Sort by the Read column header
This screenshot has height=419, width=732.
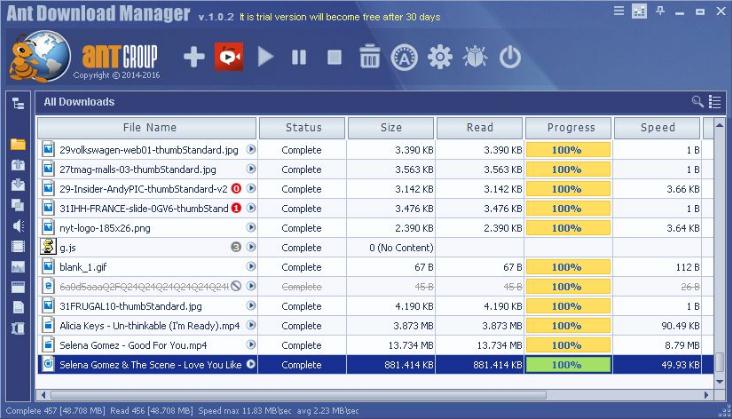(x=479, y=128)
